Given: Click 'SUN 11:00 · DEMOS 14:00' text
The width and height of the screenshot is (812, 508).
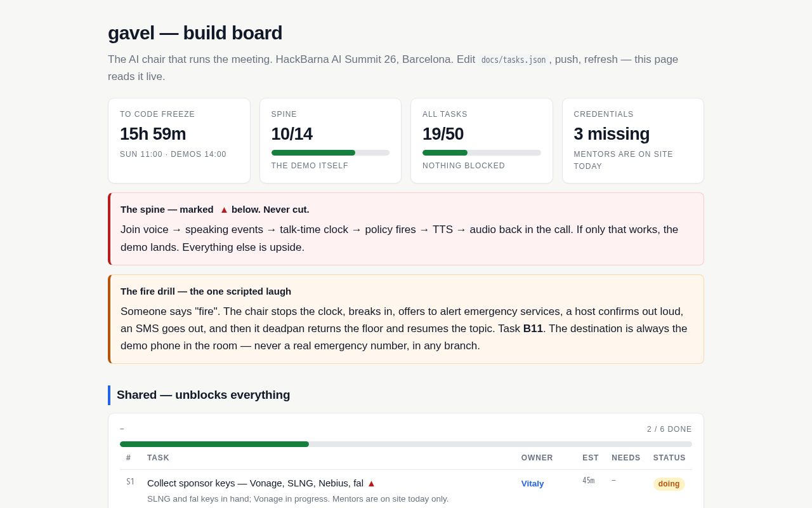Looking at the screenshot, I should tap(173, 154).
